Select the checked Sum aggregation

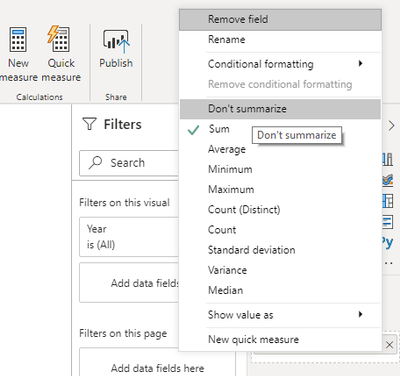coord(280,129)
